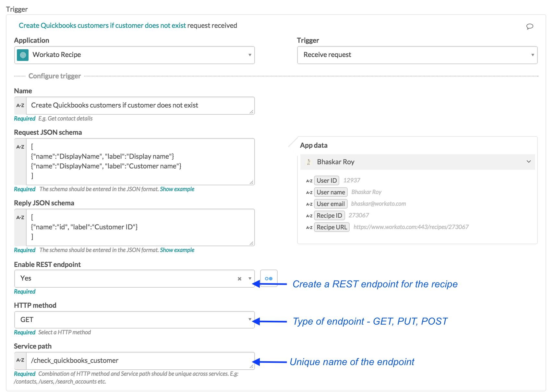Click the Workato Recipe swirl icon under Application
Viewport: 554px width, 392px height.
[x=22, y=55]
